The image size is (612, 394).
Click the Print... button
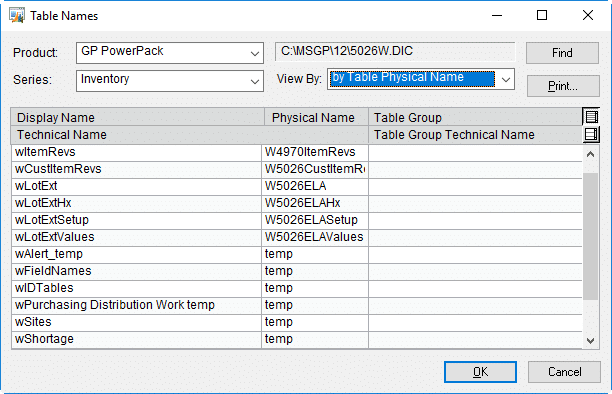(x=563, y=86)
